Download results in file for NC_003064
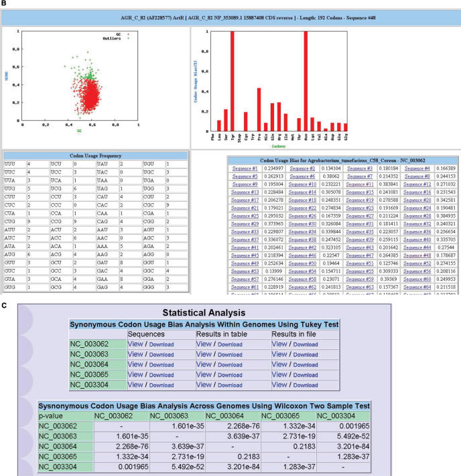This screenshot has width=461, height=476. click(306, 365)
